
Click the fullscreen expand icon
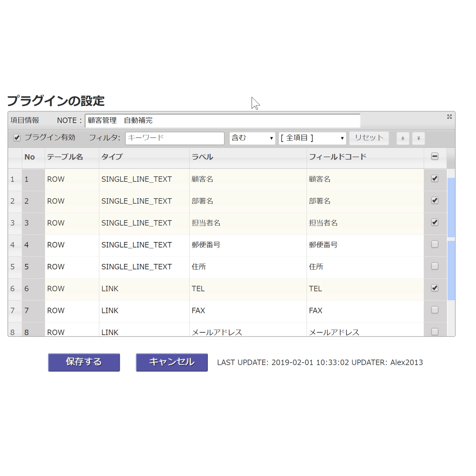pos(449,117)
